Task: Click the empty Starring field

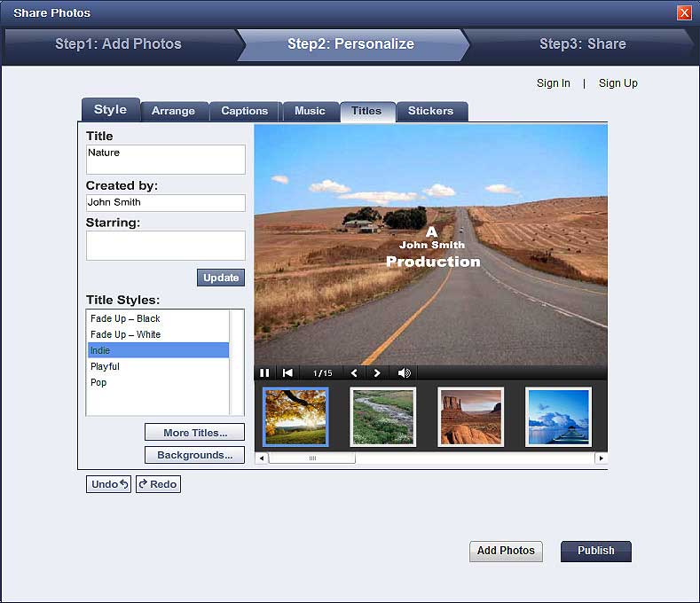Action: coord(166,246)
